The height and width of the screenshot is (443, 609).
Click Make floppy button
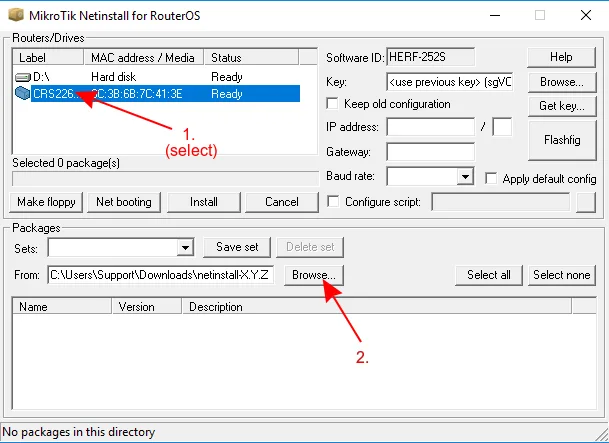coord(47,202)
